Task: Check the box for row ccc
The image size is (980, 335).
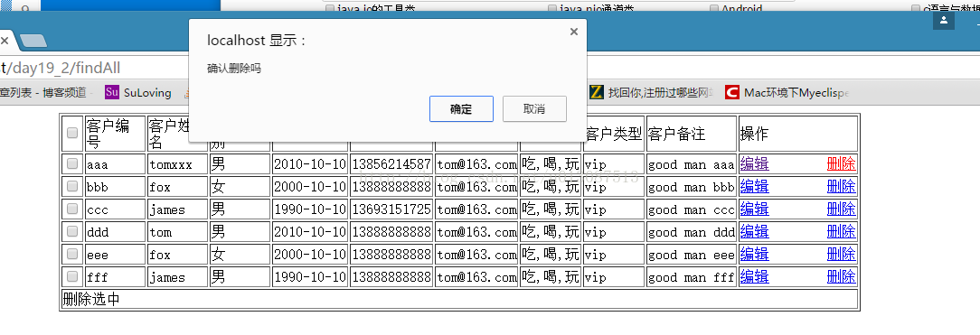Action: tap(72, 209)
